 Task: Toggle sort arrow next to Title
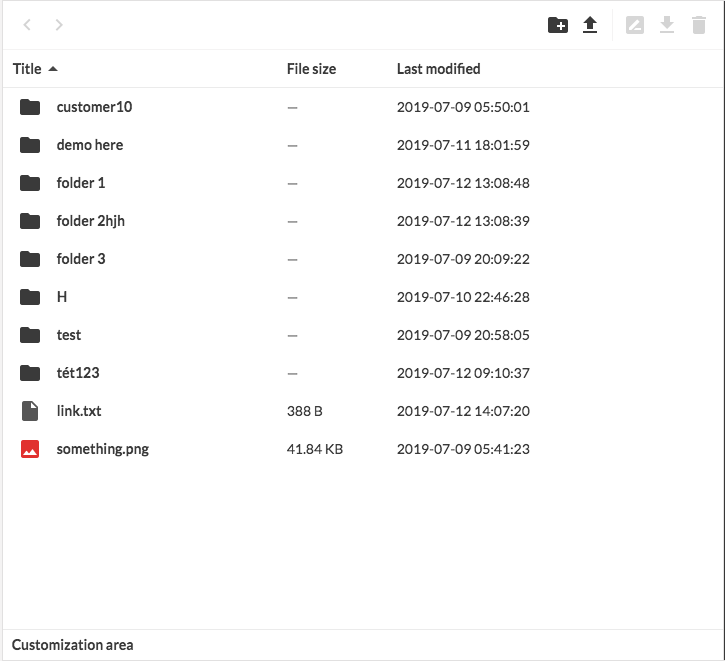53,69
